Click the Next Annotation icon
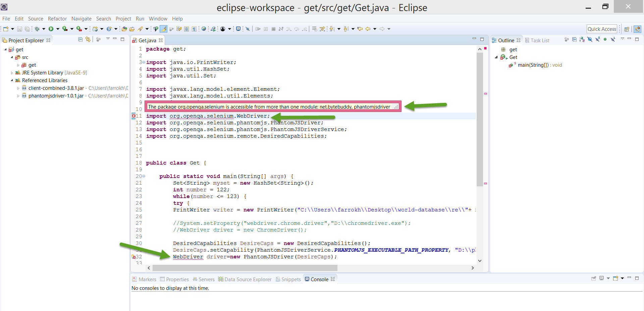 332,29
